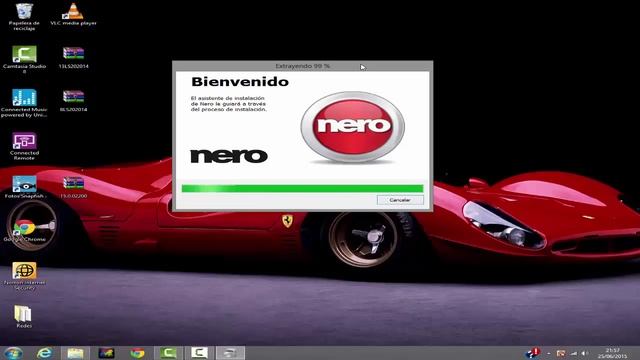Open the Windows Start menu orb
640x360 pixels.
point(13,353)
